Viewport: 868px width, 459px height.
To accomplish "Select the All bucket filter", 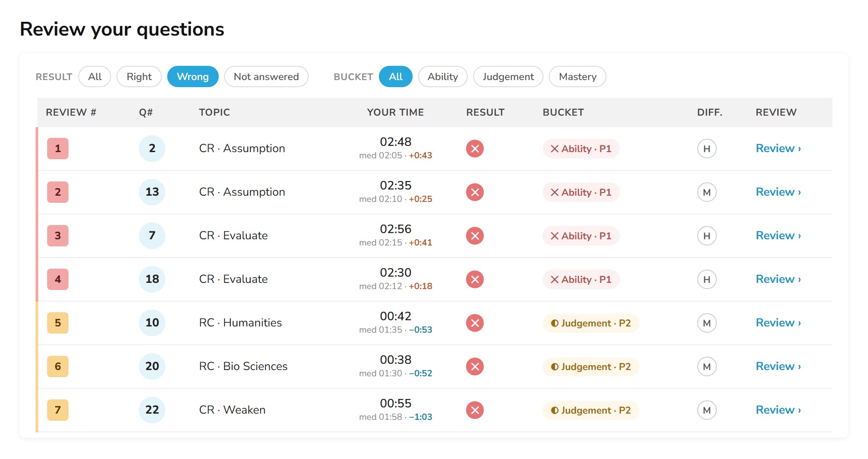I will 395,76.
